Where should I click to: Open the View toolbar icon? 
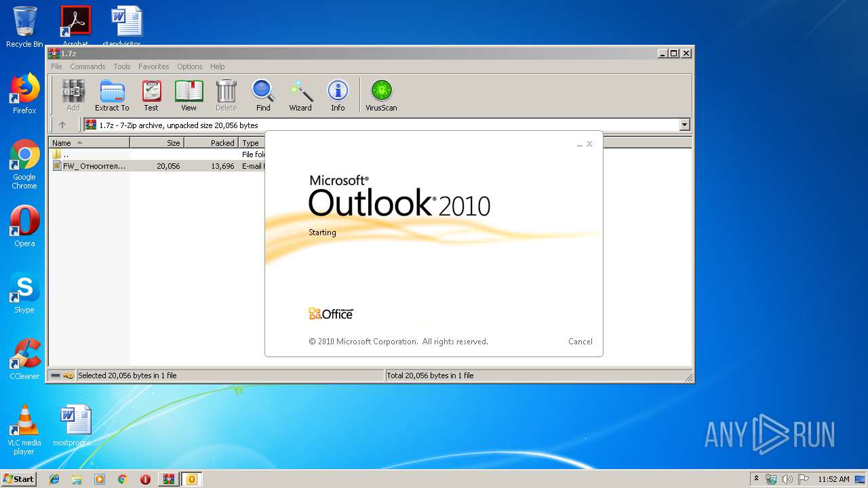[x=189, y=95]
